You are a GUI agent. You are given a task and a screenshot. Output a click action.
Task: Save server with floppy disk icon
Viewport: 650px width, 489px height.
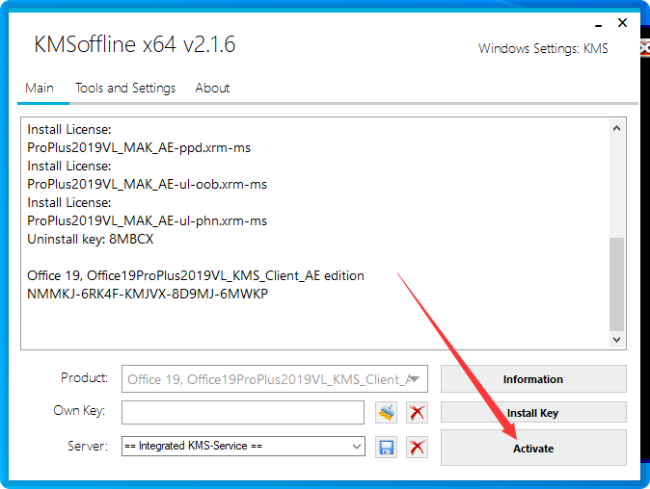tap(386, 447)
